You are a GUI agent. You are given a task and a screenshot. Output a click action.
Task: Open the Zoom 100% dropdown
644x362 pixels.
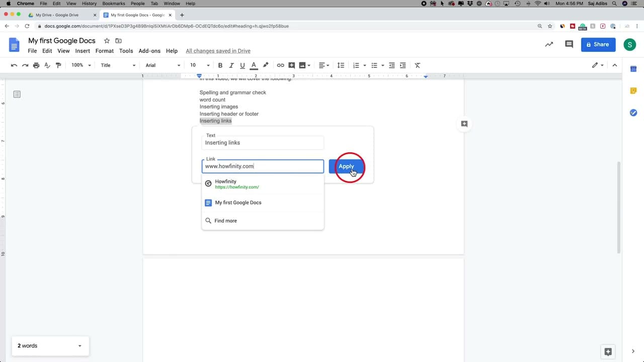point(81,65)
